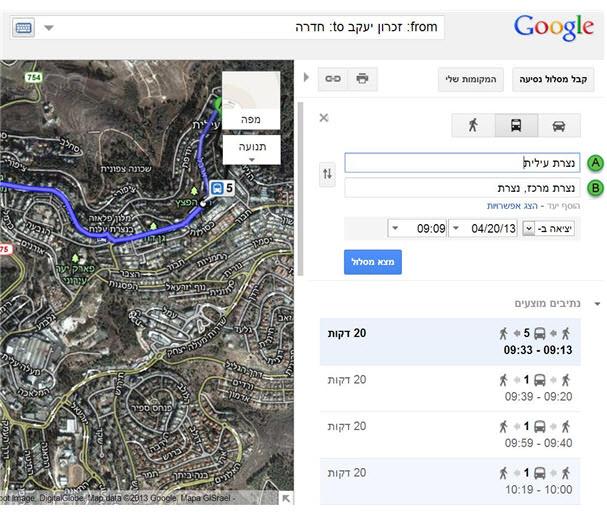
Task: Select route bus 5, 09:13 - 09:33
Action: [450, 342]
